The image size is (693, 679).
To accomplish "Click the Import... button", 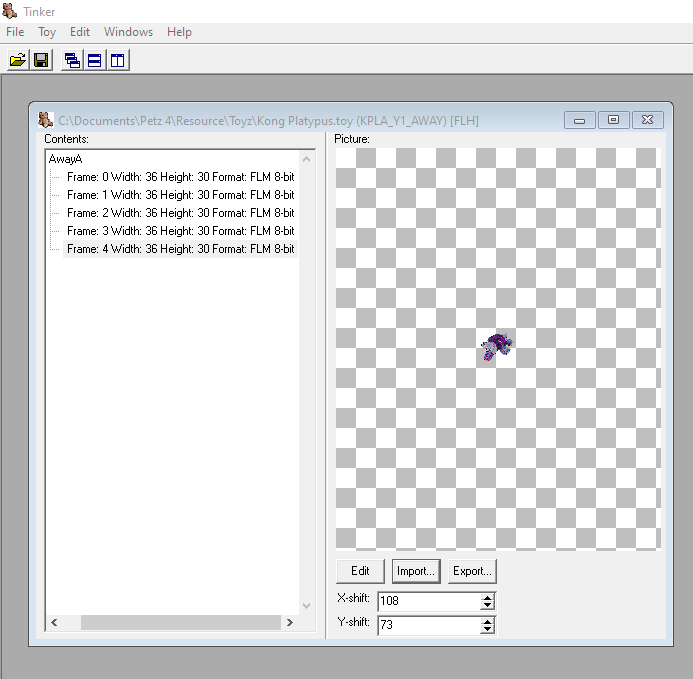I will [x=416, y=571].
